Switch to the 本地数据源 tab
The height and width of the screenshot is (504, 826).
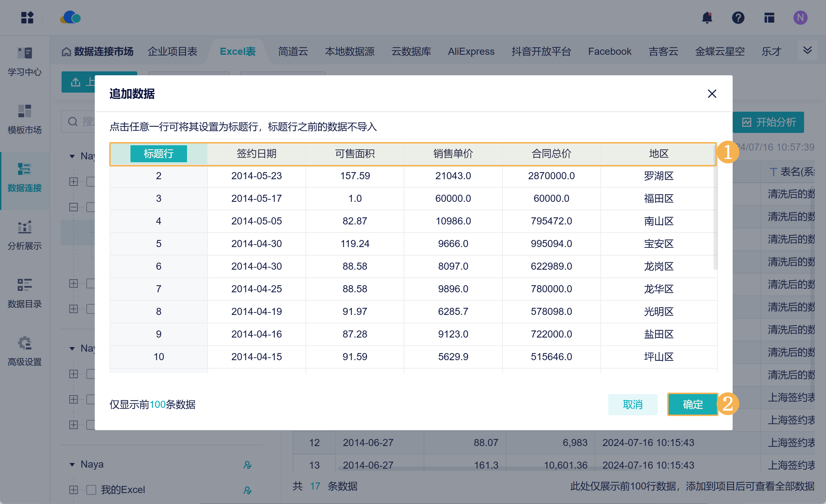(x=349, y=52)
